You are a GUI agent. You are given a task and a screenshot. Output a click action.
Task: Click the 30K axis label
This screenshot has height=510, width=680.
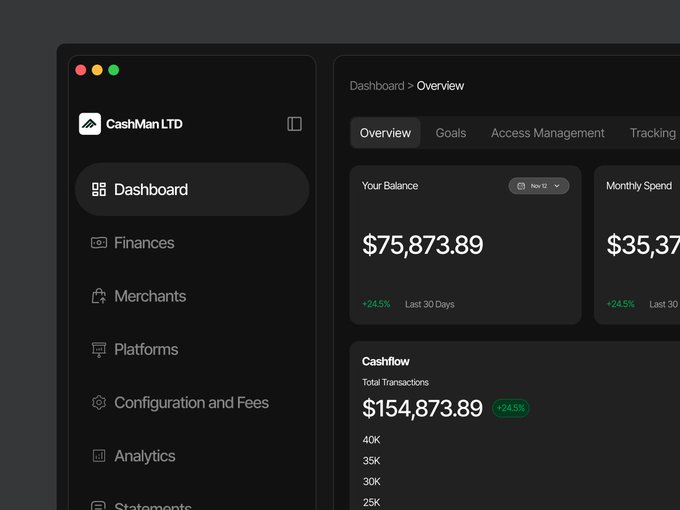(371, 481)
